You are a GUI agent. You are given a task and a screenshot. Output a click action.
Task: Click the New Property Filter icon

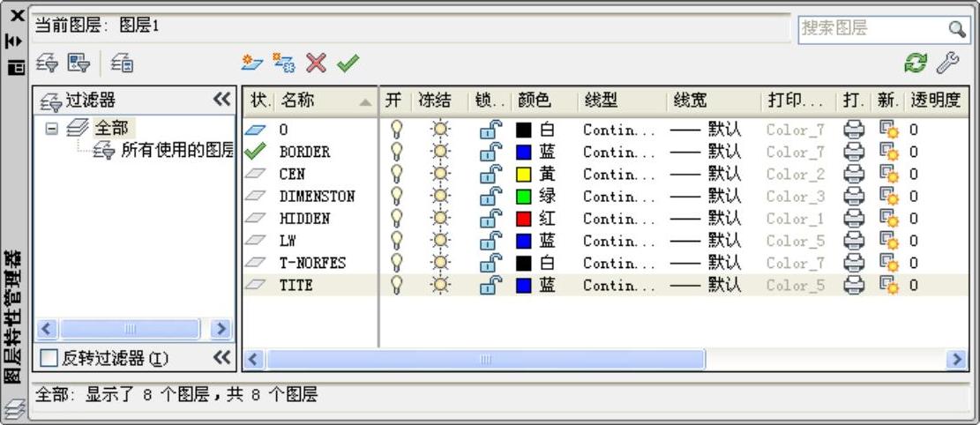(48, 63)
